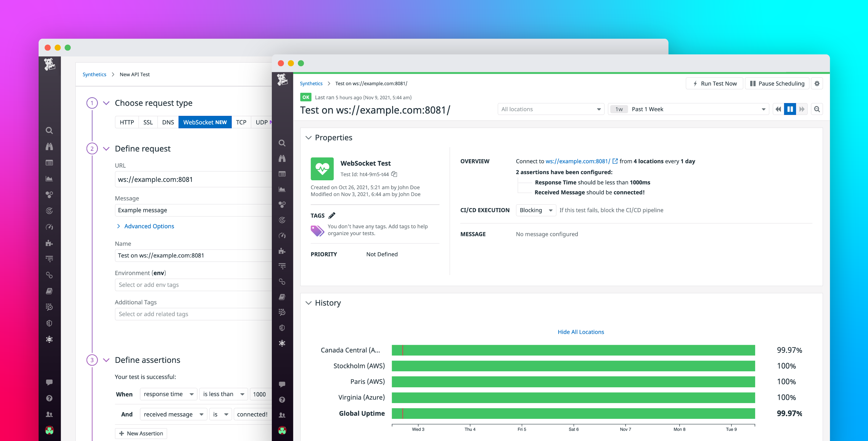This screenshot has width=868, height=441.
Task: Open the settings gear next to Pause Scheduling
Action: [x=817, y=83]
